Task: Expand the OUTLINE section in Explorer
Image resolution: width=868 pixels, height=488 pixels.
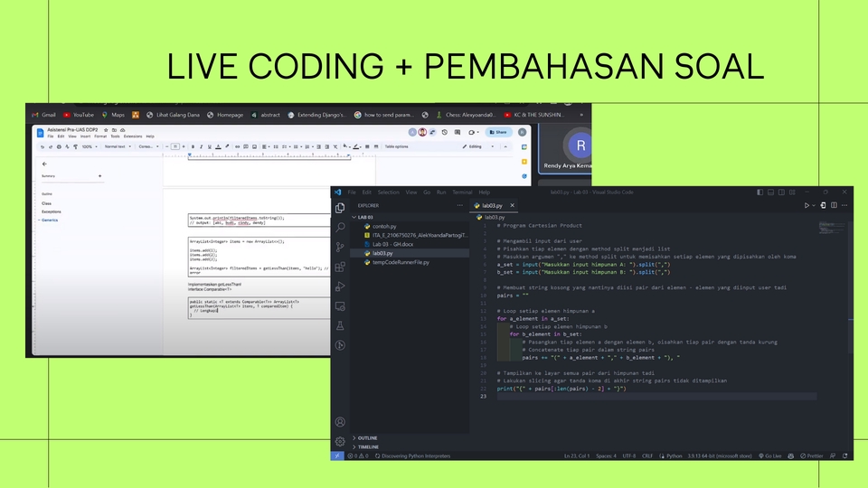Action: [x=410, y=437]
